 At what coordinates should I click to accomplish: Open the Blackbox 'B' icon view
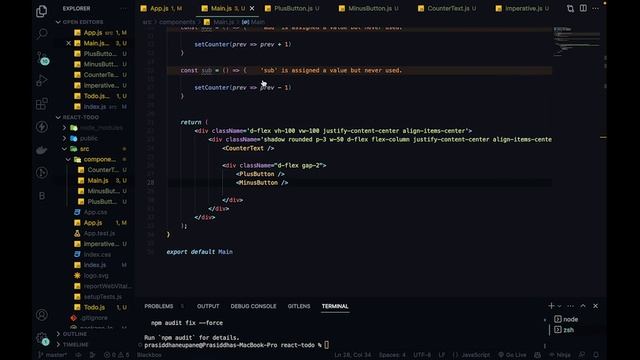pos(42,196)
